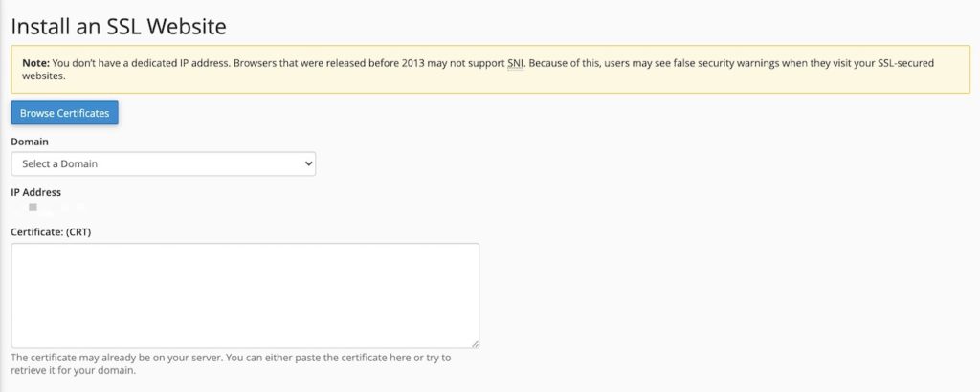This screenshot has height=392, width=980.
Task: Select the 'Select a Domain' placeholder text
Action: pyautogui.click(x=60, y=164)
